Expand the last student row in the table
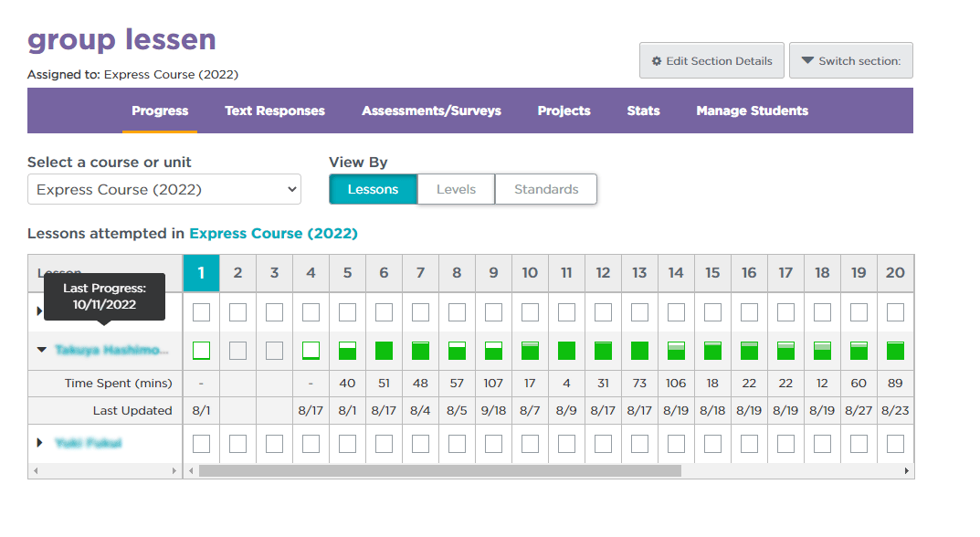 (39, 443)
